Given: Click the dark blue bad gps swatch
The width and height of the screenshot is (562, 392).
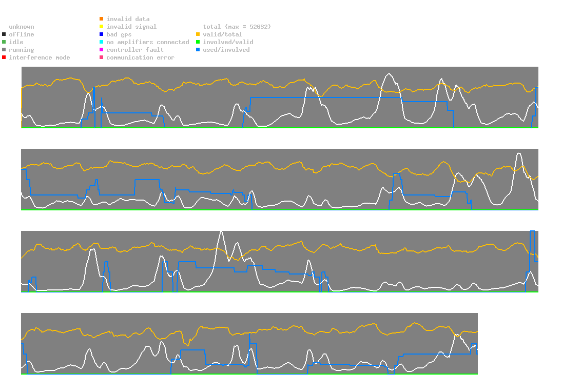Looking at the screenshot, I should [x=102, y=34].
